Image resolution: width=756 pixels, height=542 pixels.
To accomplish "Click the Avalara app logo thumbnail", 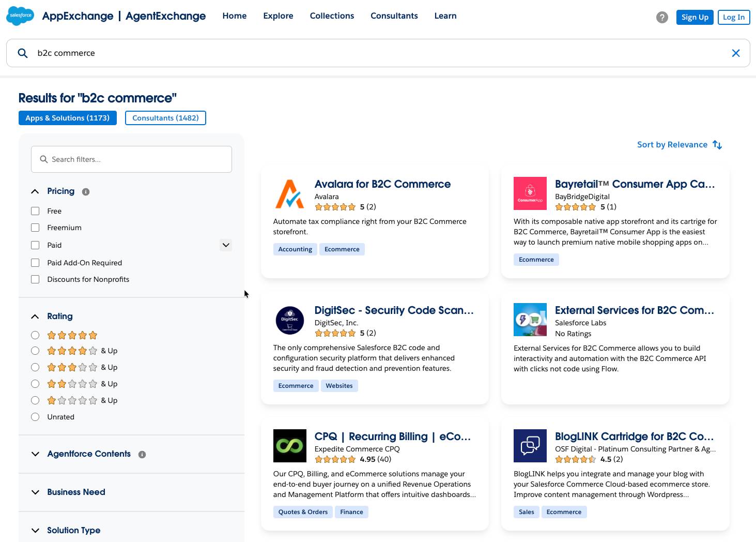I will [x=290, y=193].
